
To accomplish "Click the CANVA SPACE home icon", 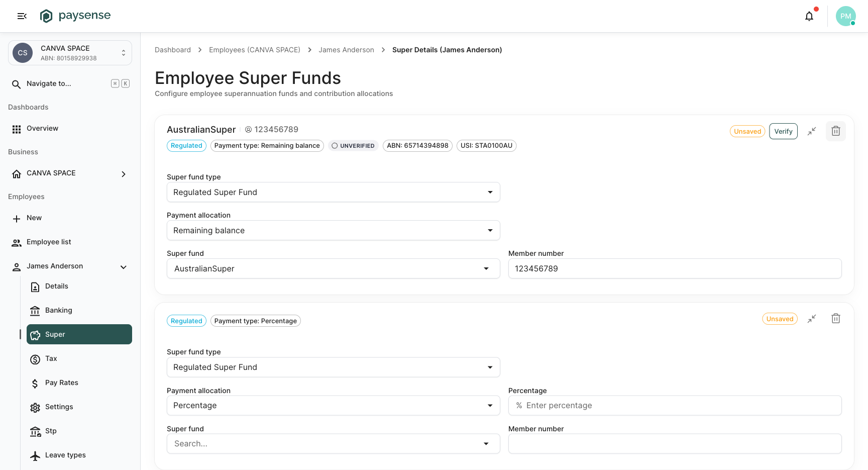I will click(x=17, y=174).
